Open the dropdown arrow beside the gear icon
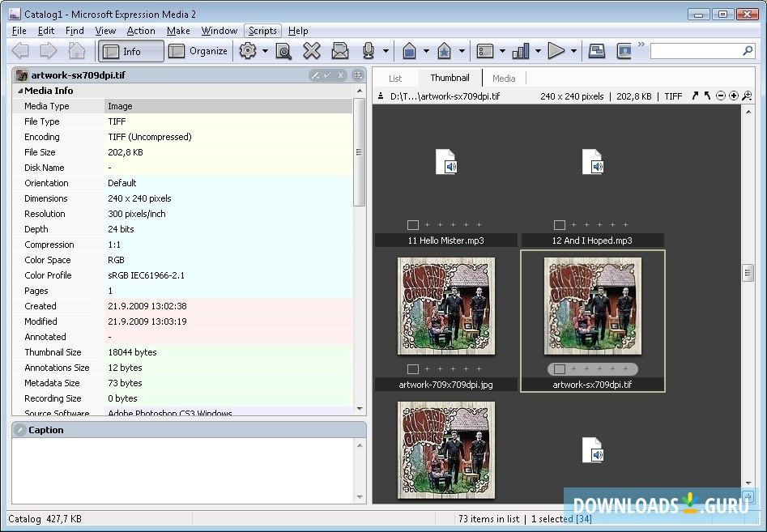Screen dimensions: 767x532 pos(265,51)
